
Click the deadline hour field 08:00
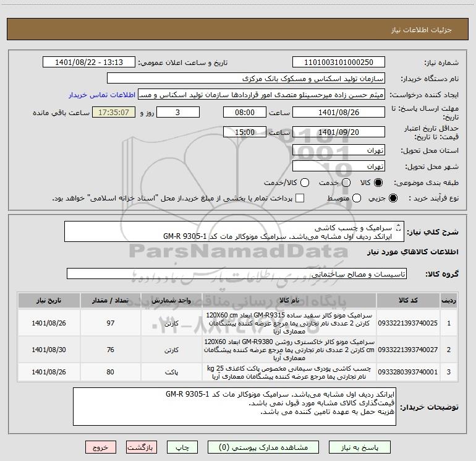tap(245, 112)
